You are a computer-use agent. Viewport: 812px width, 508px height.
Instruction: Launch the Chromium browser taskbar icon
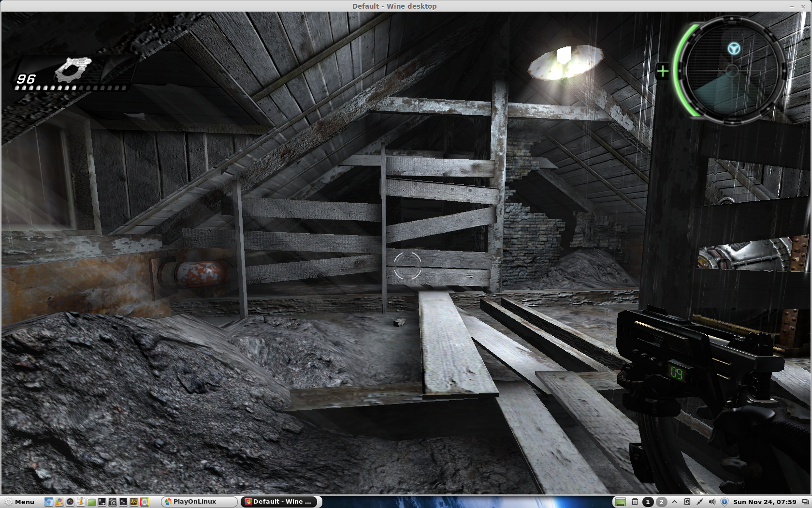click(49, 502)
